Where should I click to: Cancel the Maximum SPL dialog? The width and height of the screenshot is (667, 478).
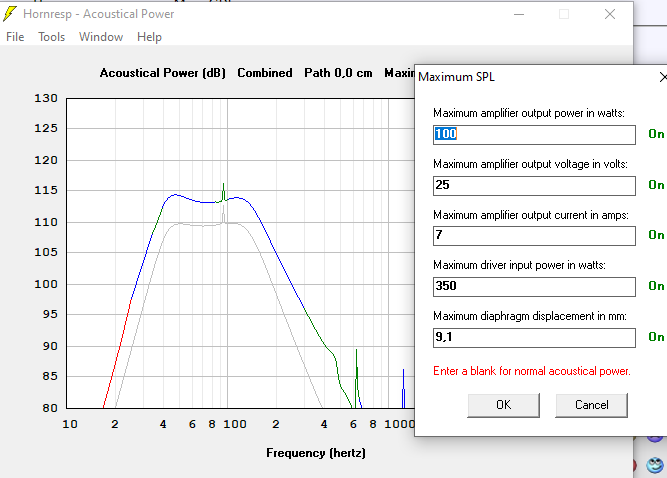[x=591, y=405]
